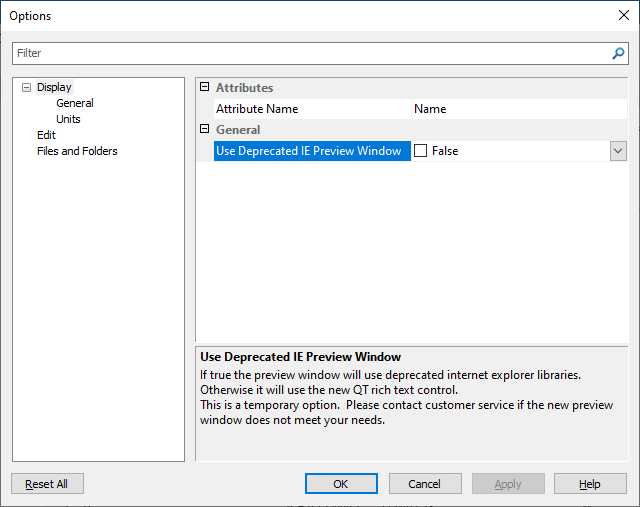Open Help for the Options dialog

pos(590,484)
